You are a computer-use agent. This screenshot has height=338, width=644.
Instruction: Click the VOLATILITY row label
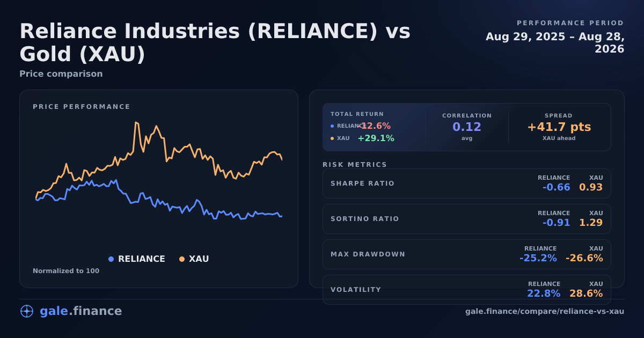click(356, 290)
